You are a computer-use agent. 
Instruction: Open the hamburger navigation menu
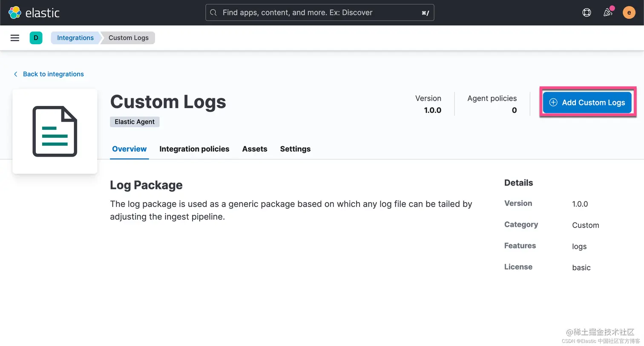[15, 38]
